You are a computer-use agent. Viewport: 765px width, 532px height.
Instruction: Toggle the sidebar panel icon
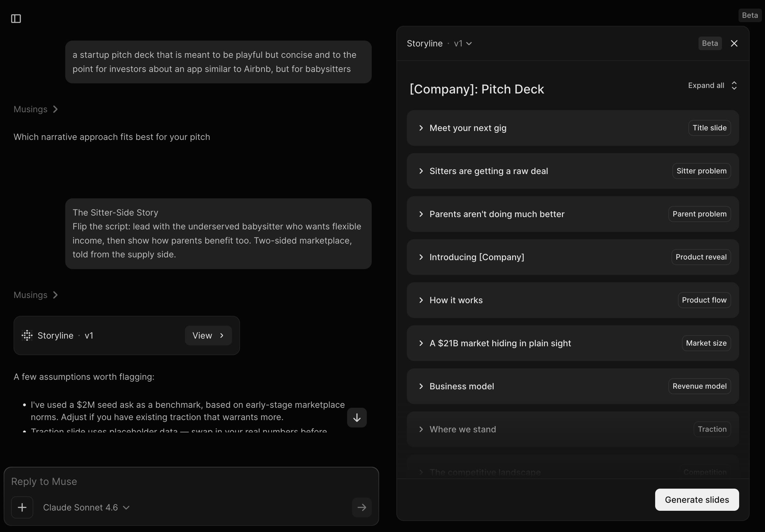tap(16, 19)
